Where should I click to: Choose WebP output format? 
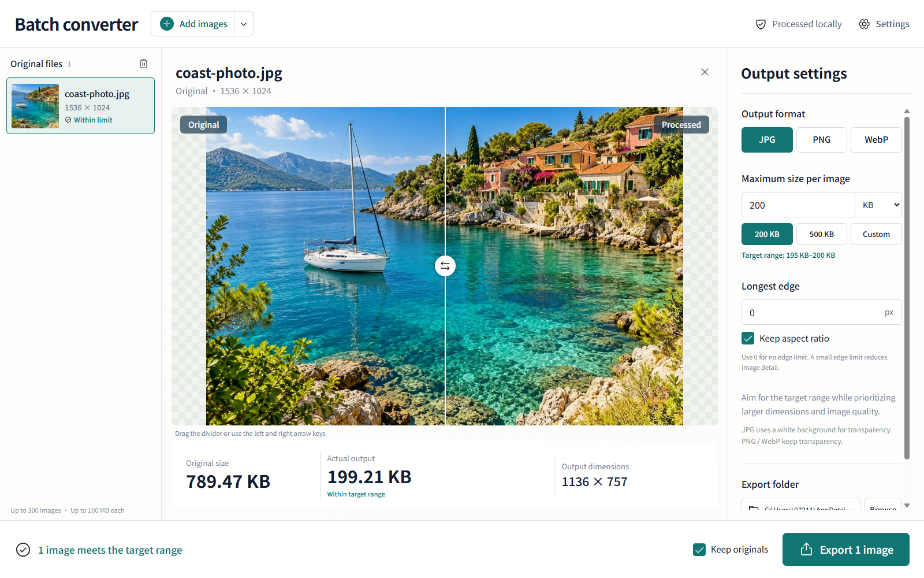[876, 140]
